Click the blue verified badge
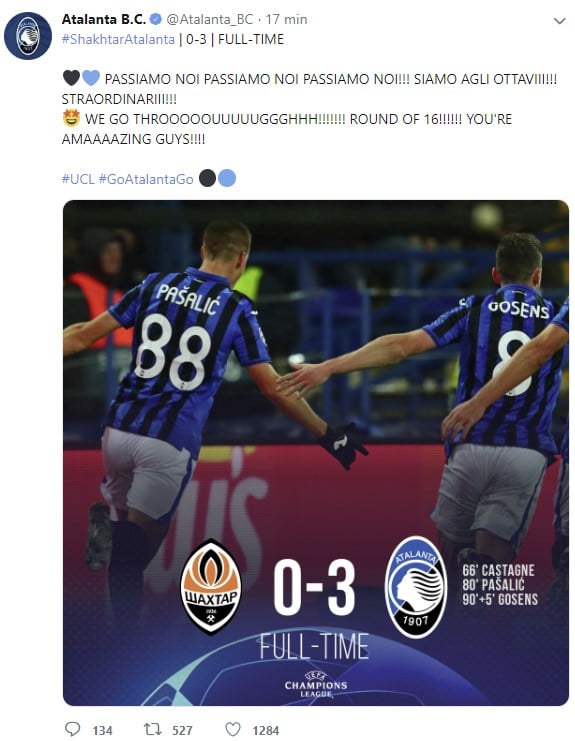Image resolution: width=575 pixels, height=741 pixels. [x=155, y=19]
